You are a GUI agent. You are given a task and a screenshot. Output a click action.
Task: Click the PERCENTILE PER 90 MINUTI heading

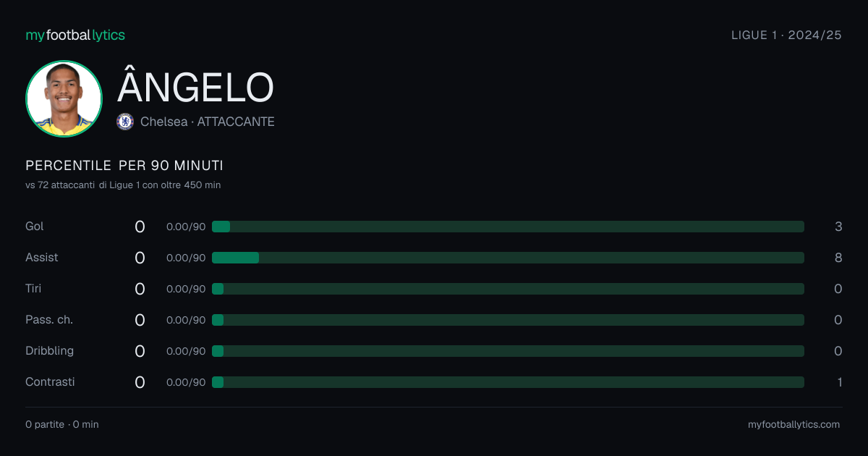click(x=124, y=166)
